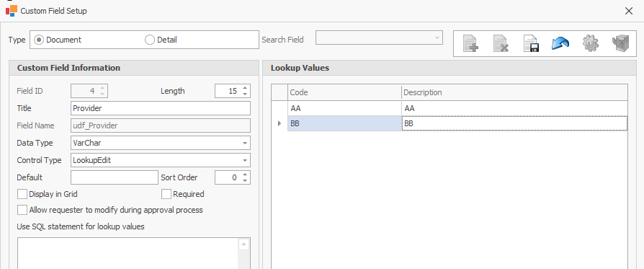Toggle Allow requester to modify checkbox

(22, 210)
